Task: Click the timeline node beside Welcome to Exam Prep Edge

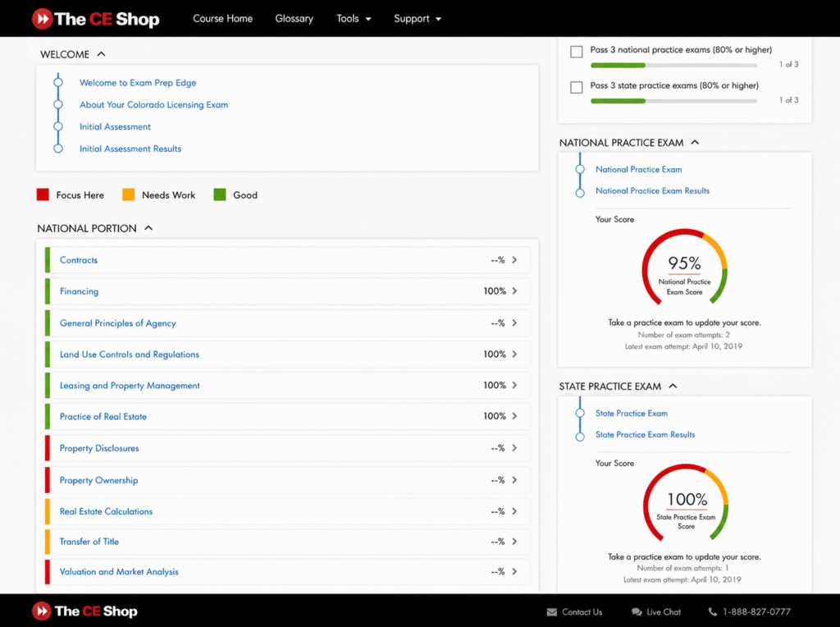Action: (58, 83)
